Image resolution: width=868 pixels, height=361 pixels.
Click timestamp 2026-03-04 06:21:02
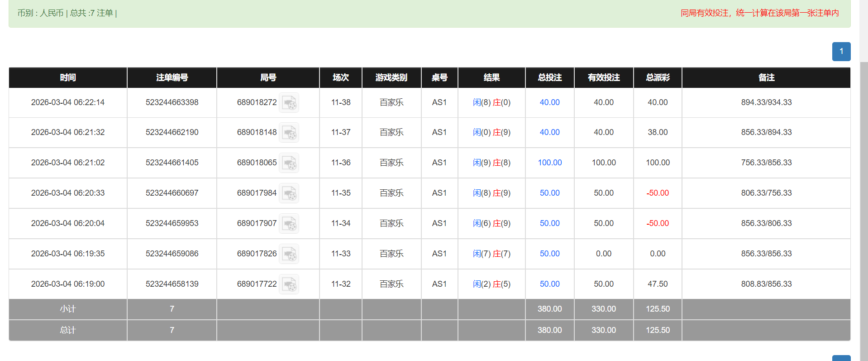pos(68,163)
